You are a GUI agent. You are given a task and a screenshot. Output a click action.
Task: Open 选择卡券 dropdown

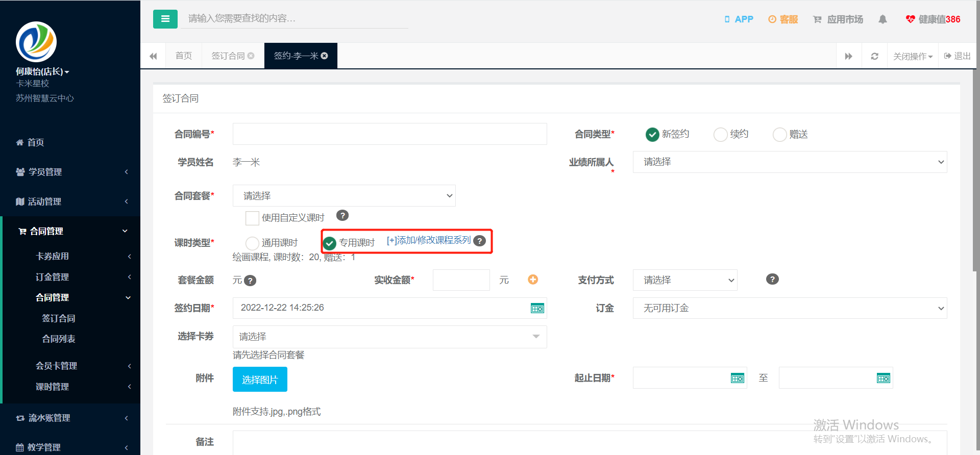point(389,337)
